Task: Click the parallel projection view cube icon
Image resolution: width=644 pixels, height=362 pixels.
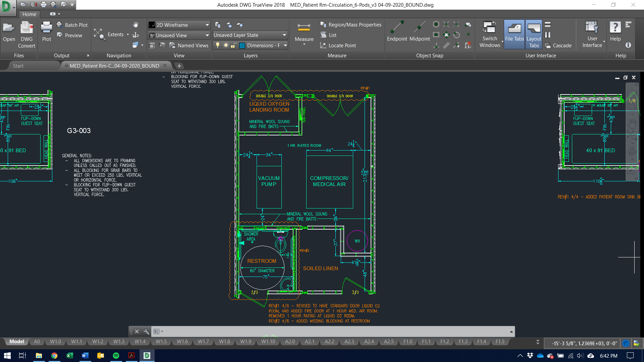Action: (152, 45)
